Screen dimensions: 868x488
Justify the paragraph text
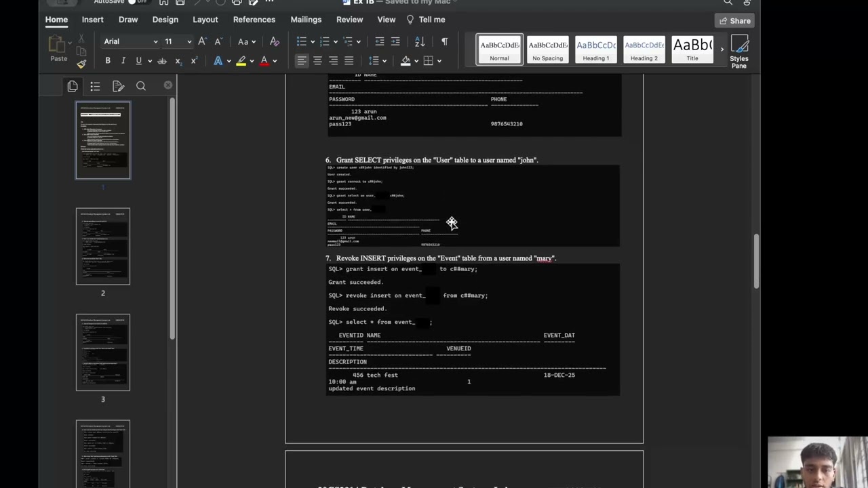[349, 61]
